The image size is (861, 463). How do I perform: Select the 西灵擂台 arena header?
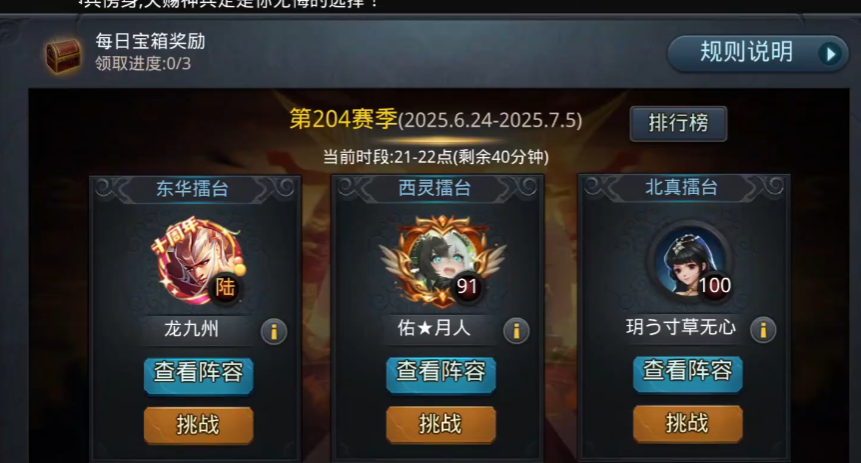click(x=435, y=188)
